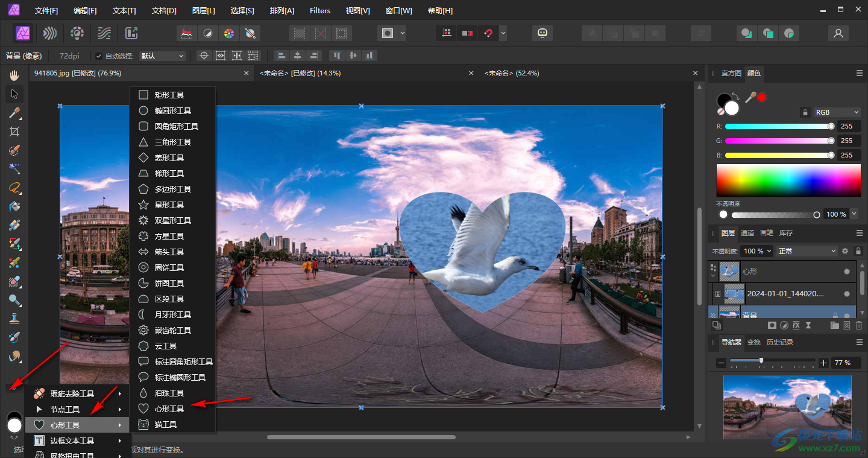This screenshot has height=458, width=868.
Task: Toggle the layer lock icon in Layers panel
Action: (x=859, y=251)
